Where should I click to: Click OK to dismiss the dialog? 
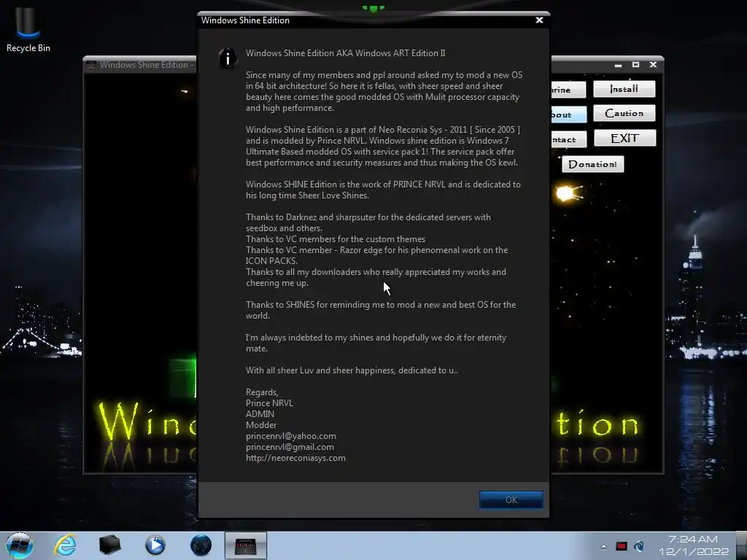[511, 499]
